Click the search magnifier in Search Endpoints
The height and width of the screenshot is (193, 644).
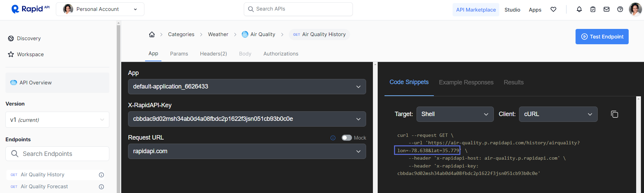pyautogui.click(x=15, y=154)
